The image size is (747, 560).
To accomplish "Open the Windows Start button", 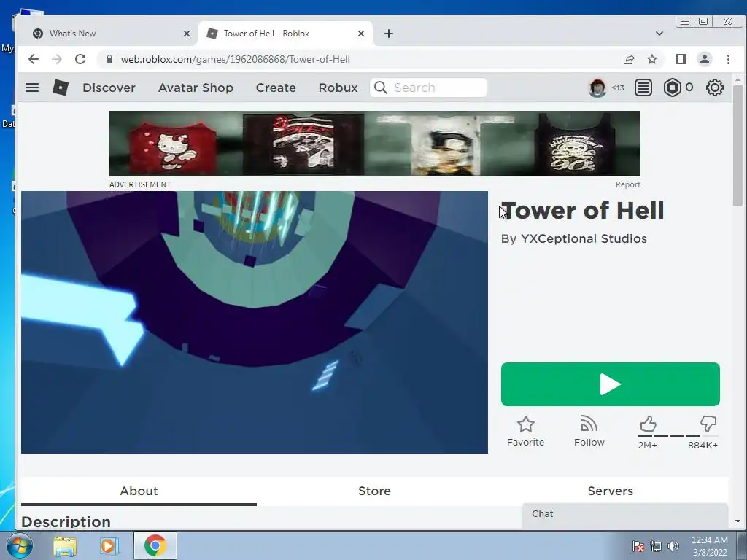I will pos(20,545).
